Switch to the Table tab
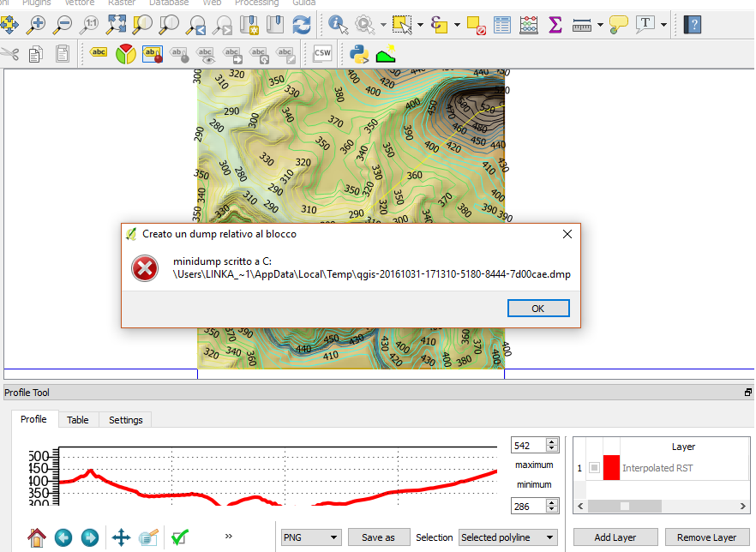The width and height of the screenshot is (756, 552). (78, 420)
